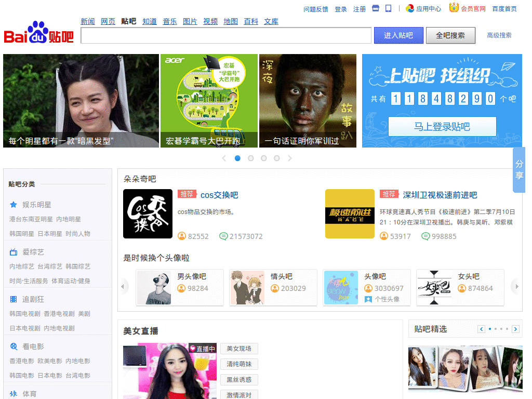Click the film icon beside 追剧狂
Screen dimensions: 532x399
(x=13, y=299)
